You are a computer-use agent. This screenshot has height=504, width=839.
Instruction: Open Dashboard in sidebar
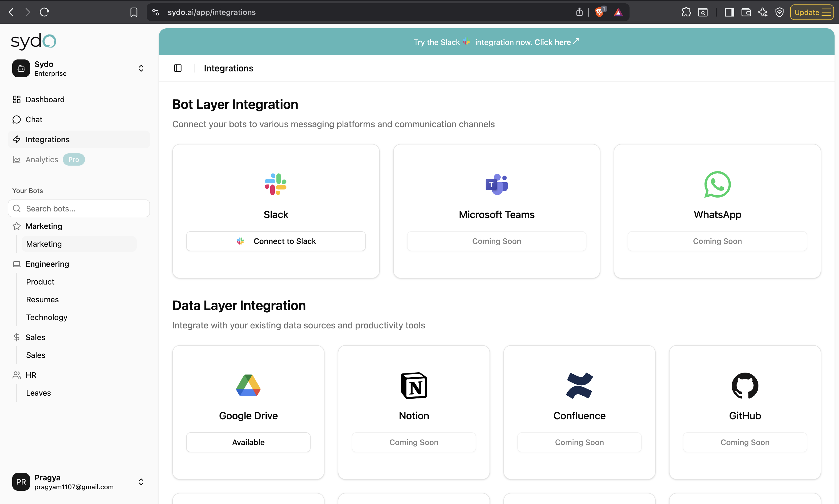click(x=79, y=99)
